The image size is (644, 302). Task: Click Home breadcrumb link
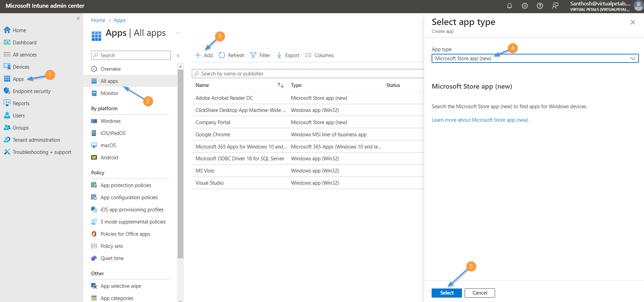(x=98, y=20)
